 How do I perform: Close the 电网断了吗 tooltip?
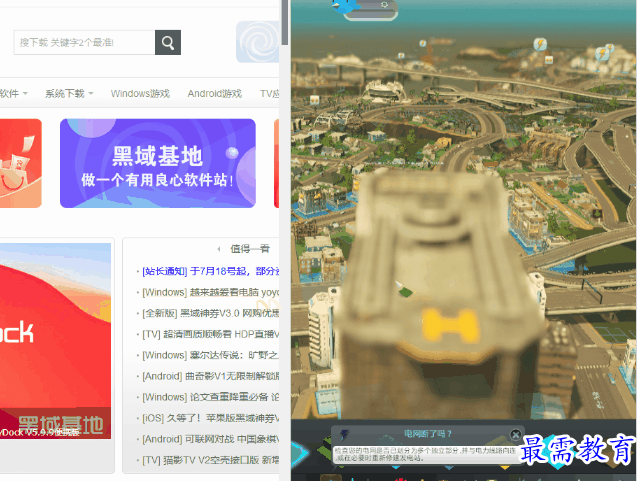pyautogui.click(x=515, y=434)
